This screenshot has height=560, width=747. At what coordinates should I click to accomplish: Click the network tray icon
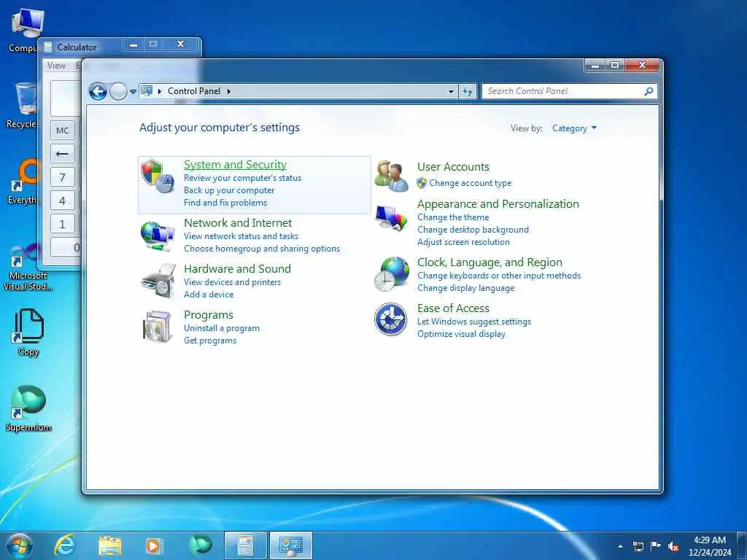(x=638, y=546)
